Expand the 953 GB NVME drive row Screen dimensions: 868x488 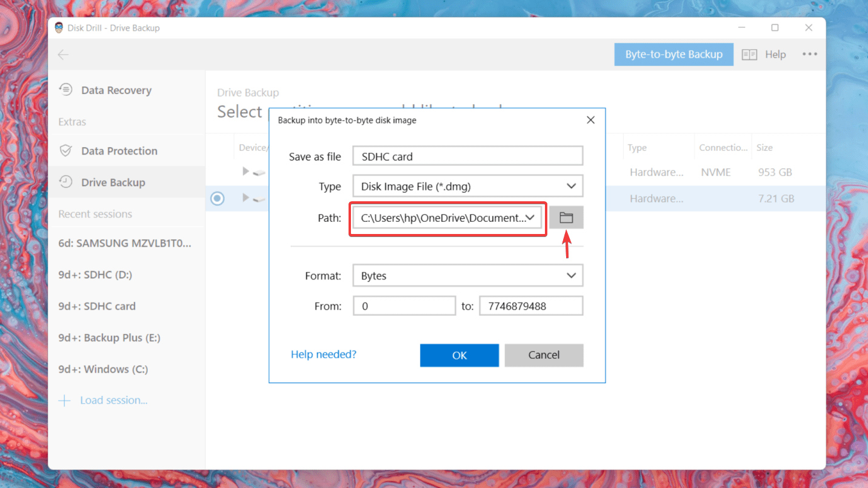245,172
